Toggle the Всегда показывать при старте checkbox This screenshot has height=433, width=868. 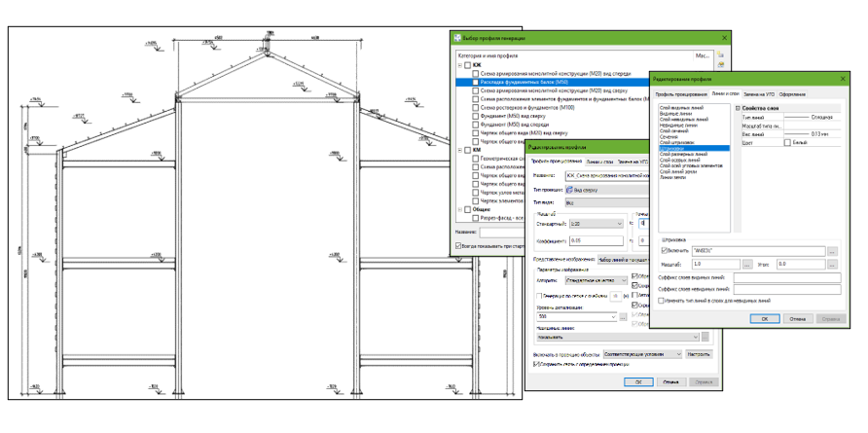459,246
